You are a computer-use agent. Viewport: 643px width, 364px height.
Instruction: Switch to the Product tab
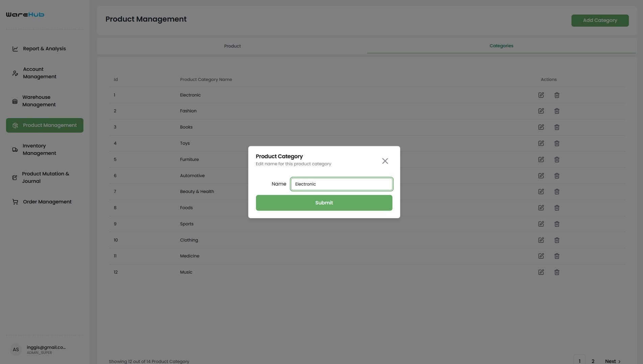(232, 46)
